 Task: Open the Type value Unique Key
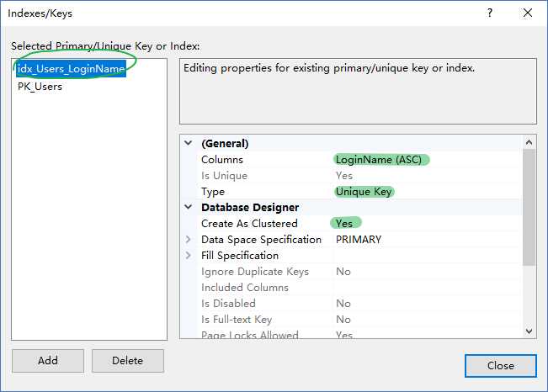coord(364,192)
